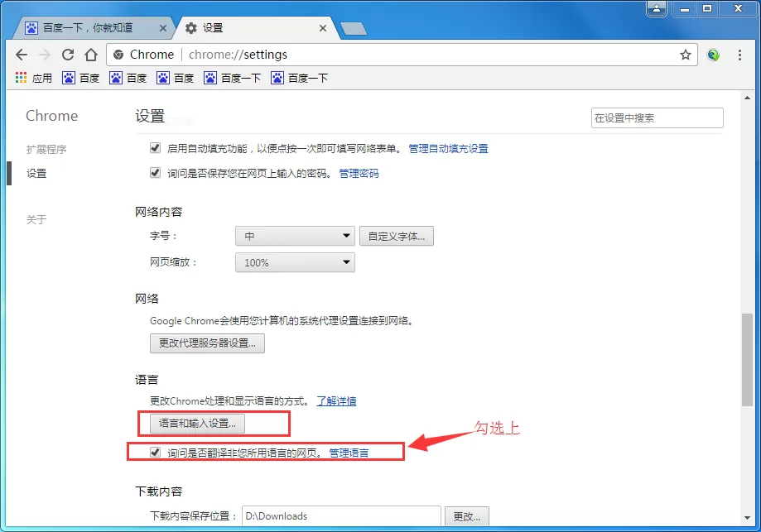
Task: Open Chrome three-dot menu
Action: click(x=739, y=55)
